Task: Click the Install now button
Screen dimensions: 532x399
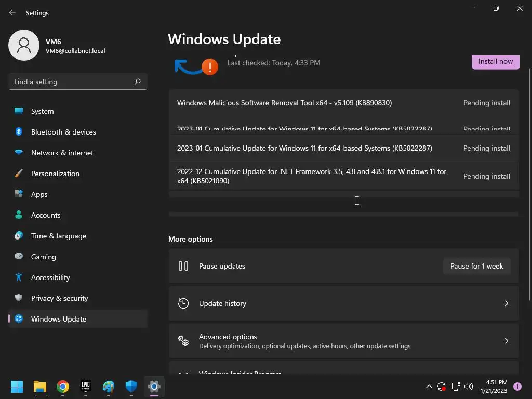Action: coord(495,62)
